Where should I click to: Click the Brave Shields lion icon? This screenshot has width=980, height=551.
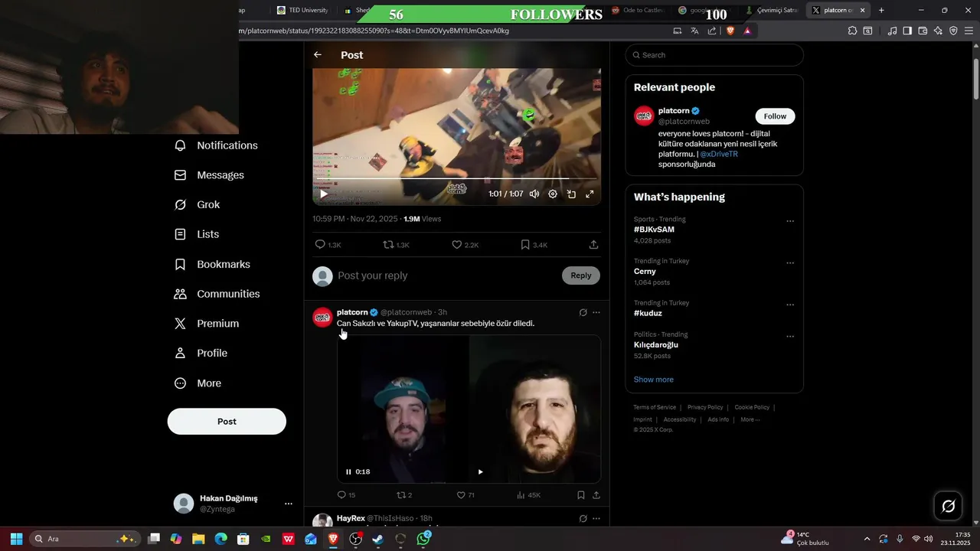coord(730,31)
